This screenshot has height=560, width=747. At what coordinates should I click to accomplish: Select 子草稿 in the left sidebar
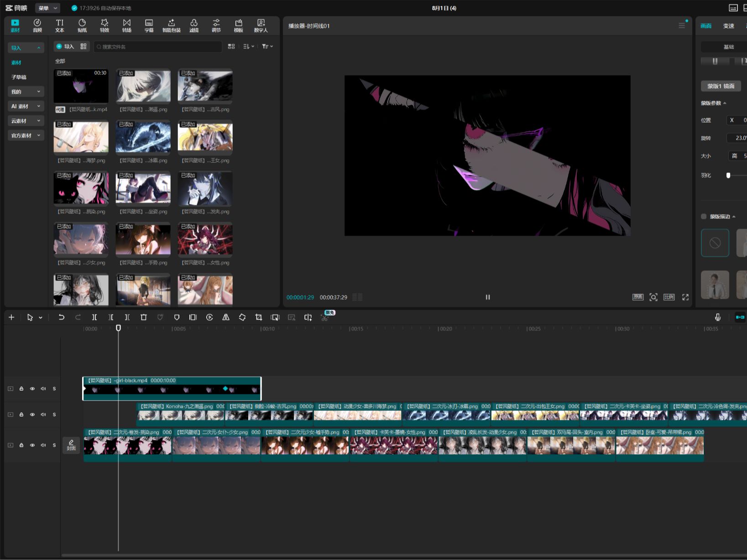click(x=19, y=77)
